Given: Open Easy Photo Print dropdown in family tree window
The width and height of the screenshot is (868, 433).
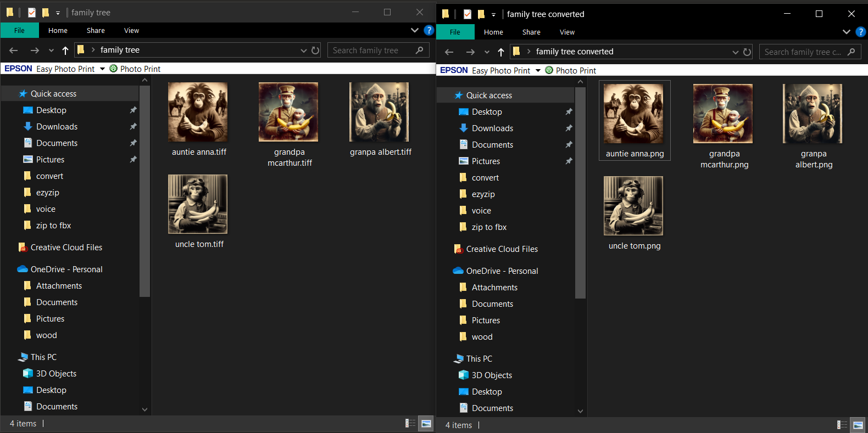Looking at the screenshot, I should [x=102, y=69].
